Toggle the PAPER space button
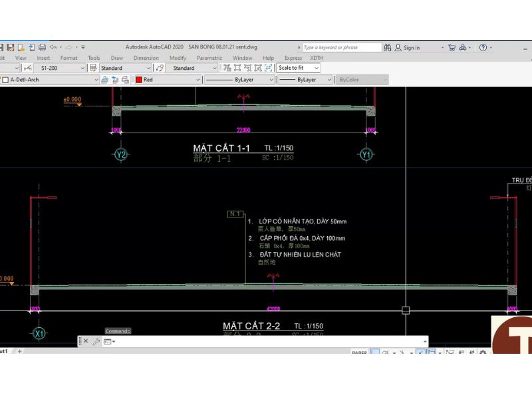The width and height of the screenshot is (532, 399). [x=359, y=352]
